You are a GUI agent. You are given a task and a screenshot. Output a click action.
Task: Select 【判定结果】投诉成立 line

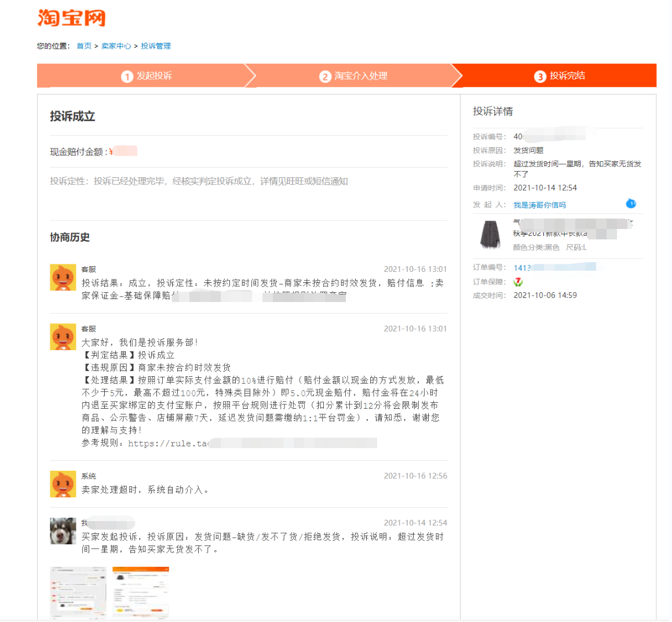pos(128,355)
